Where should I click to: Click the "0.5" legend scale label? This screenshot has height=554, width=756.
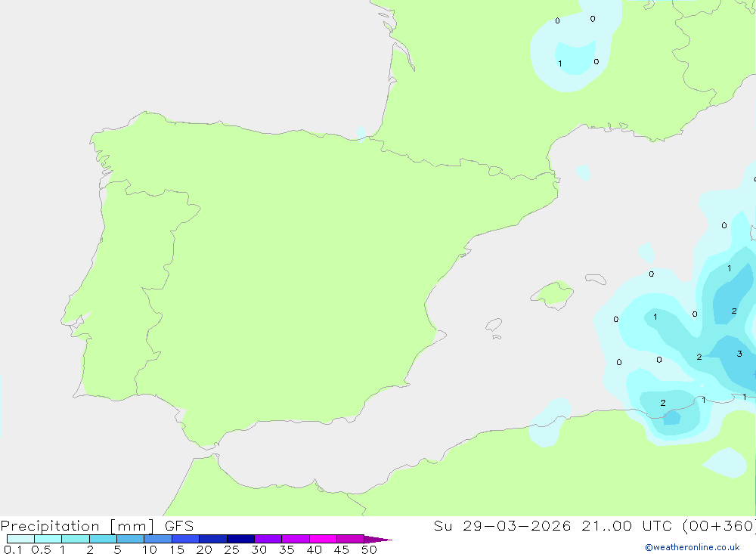[41, 549]
